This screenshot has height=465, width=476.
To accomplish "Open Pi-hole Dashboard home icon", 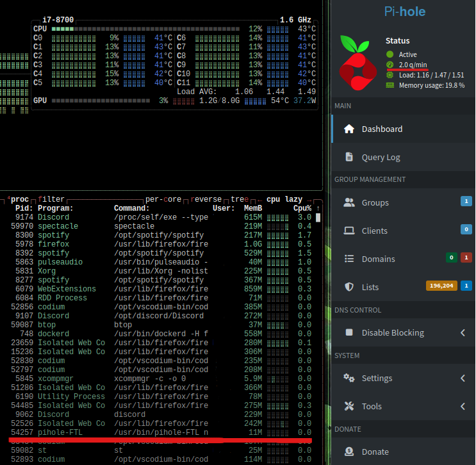I will [x=349, y=129].
